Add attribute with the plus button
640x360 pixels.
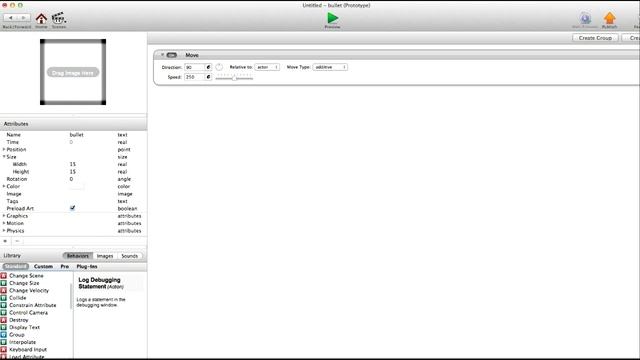(x=5, y=241)
